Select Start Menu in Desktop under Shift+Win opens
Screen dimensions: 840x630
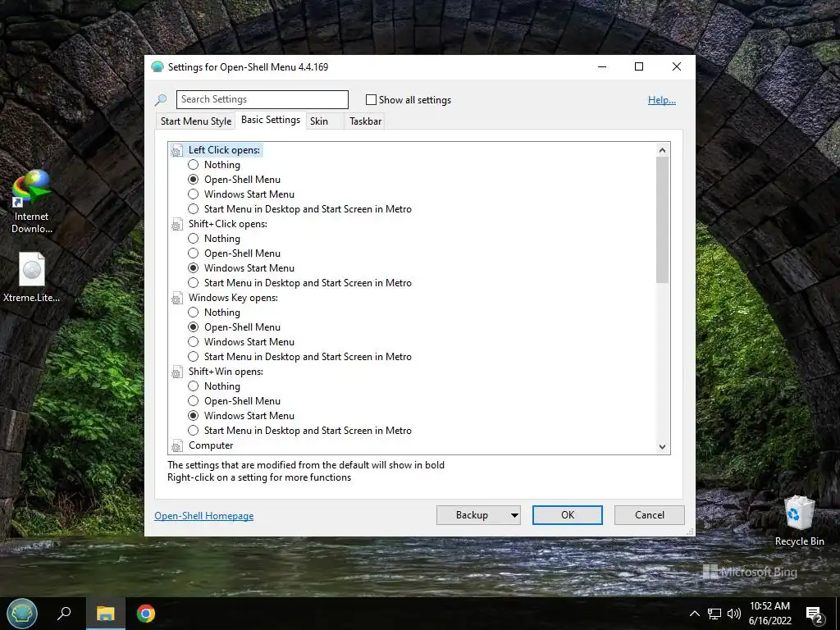[193, 431]
